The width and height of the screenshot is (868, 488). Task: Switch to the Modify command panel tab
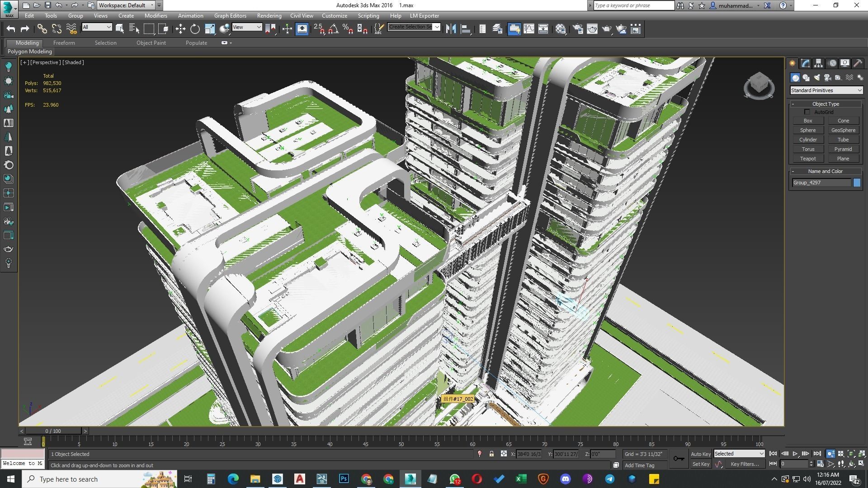[x=805, y=63]
